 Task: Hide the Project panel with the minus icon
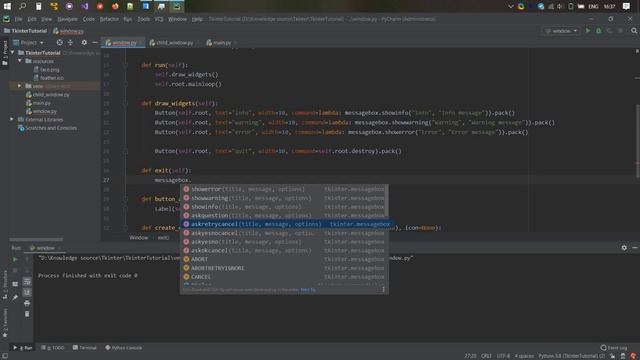(95, 42)
